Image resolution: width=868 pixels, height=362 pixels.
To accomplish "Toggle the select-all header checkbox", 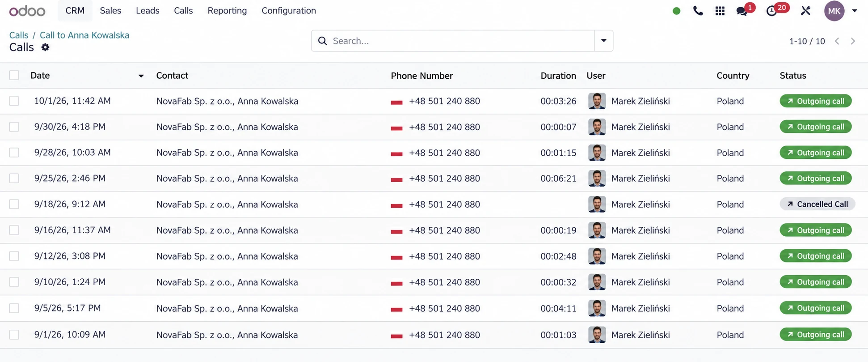I will click(14, 75).
